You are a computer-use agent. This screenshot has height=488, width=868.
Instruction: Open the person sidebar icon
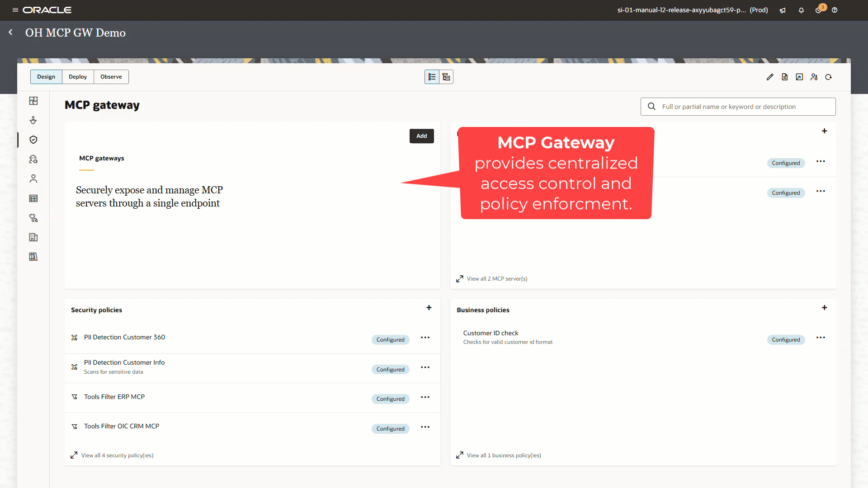[33, 179]
